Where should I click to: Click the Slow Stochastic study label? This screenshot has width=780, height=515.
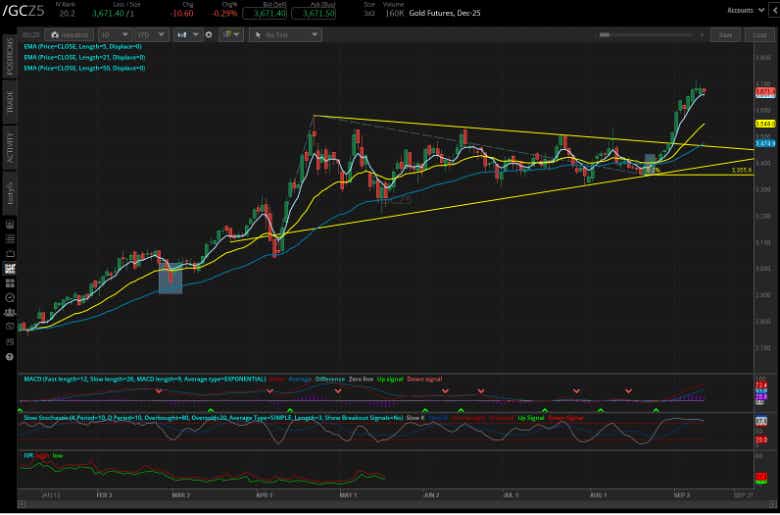pyautogui.click(x=213, y=418)
